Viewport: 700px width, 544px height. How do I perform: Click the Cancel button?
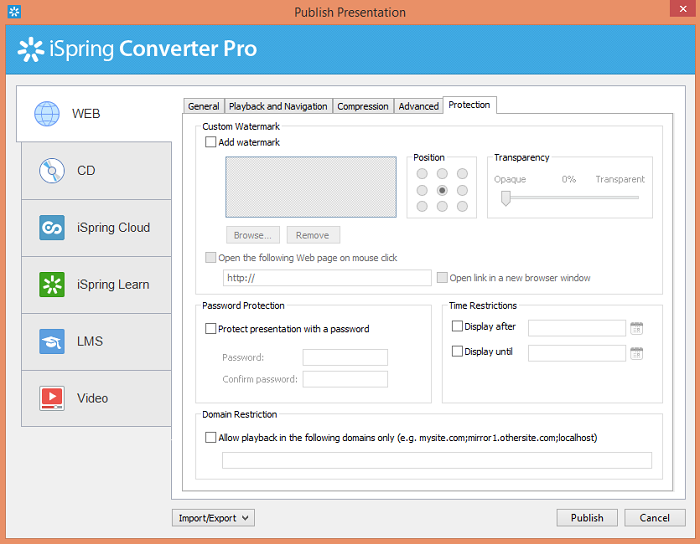click(x=654, y=518)
